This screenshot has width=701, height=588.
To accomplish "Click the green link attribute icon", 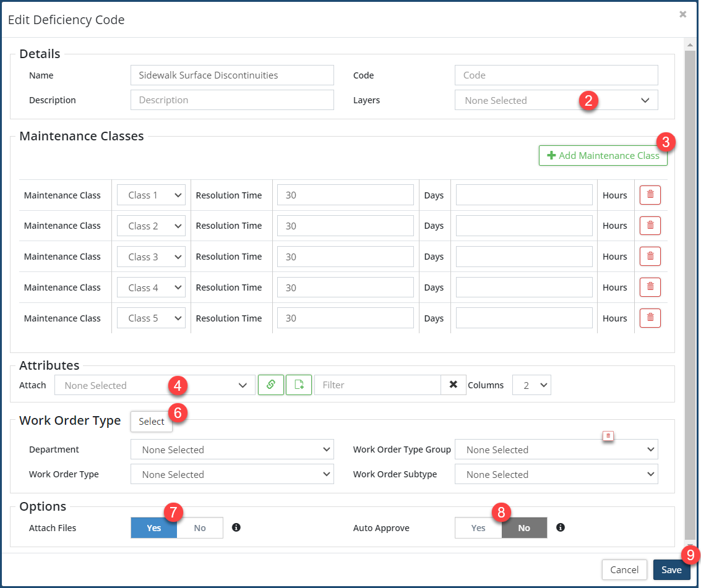I will 271,385.
